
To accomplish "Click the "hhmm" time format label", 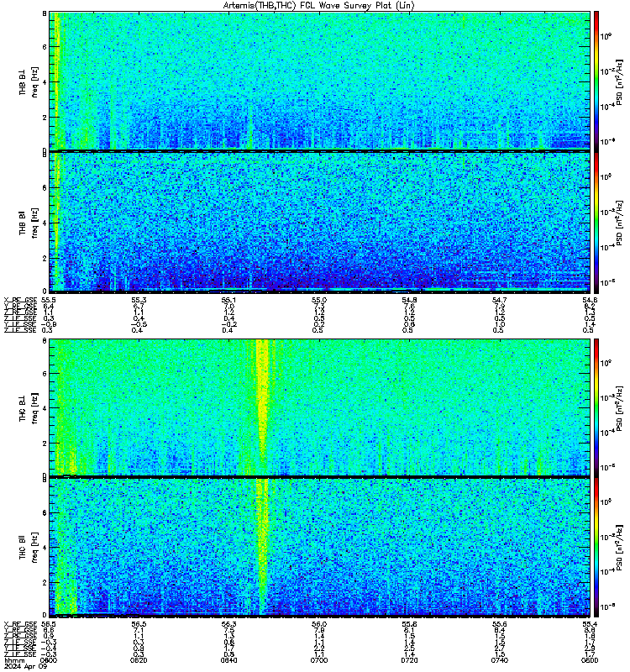I will (14, 660).
